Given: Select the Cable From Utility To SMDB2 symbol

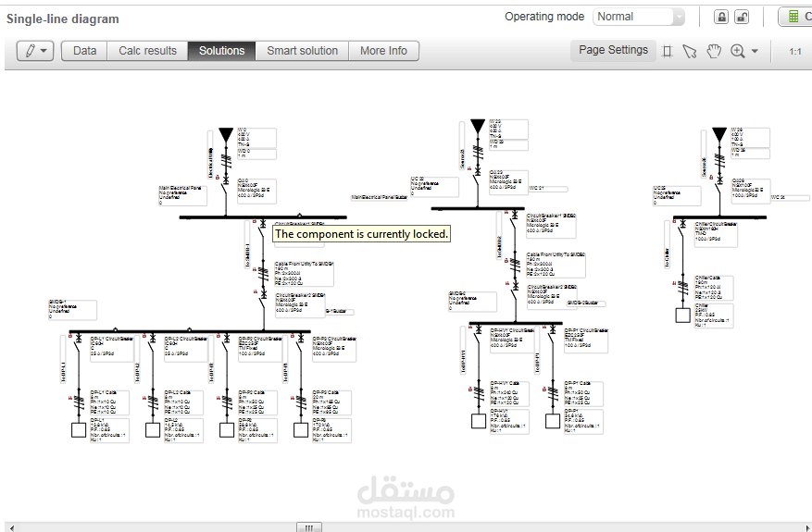Looking at the screenshot, I should (515, 266).
